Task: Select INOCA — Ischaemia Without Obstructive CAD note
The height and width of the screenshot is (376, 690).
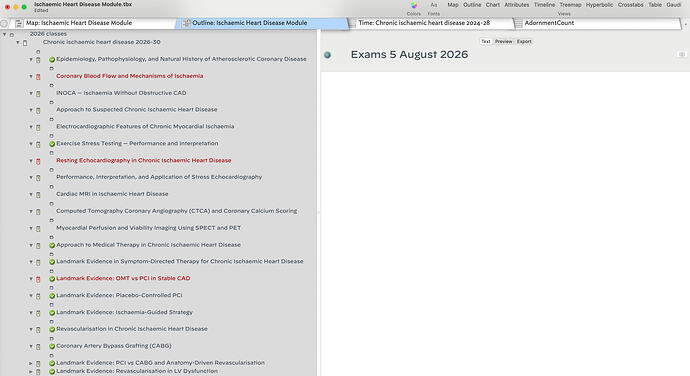Action: (x=121, y=93)
